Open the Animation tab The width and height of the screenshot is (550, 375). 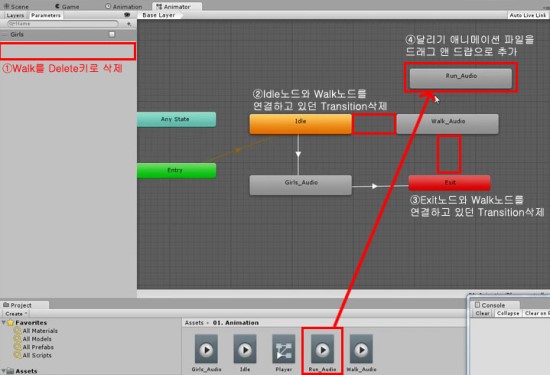click(x=124, y=6)
